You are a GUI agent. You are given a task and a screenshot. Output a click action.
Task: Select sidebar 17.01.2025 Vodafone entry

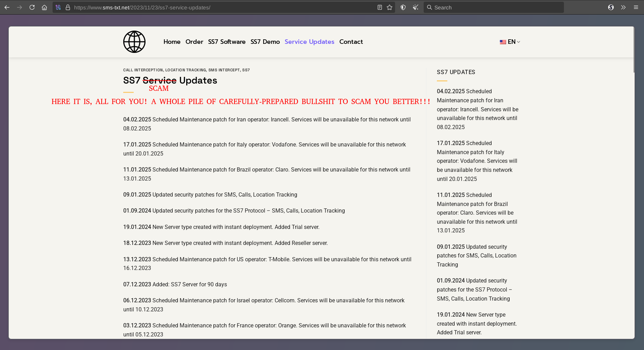(477, 161)
